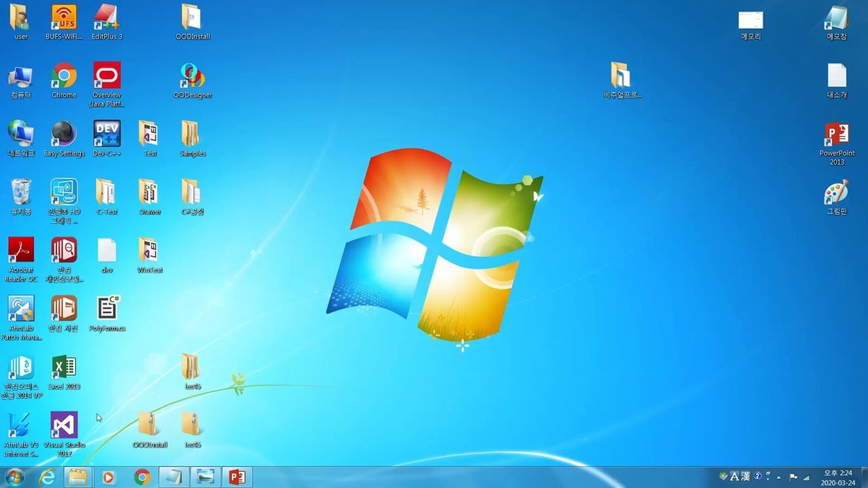Open the OODInstall folder near EditPlus

tap(193, 22)
